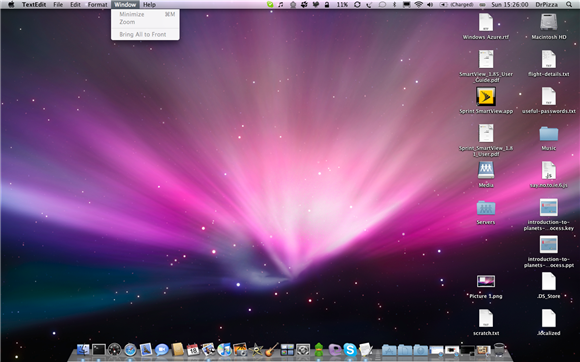Viewport: 580px width, 362px height.
Task: Select Picture 1.png thumbnail on desktop
Action: coord(486,281)
